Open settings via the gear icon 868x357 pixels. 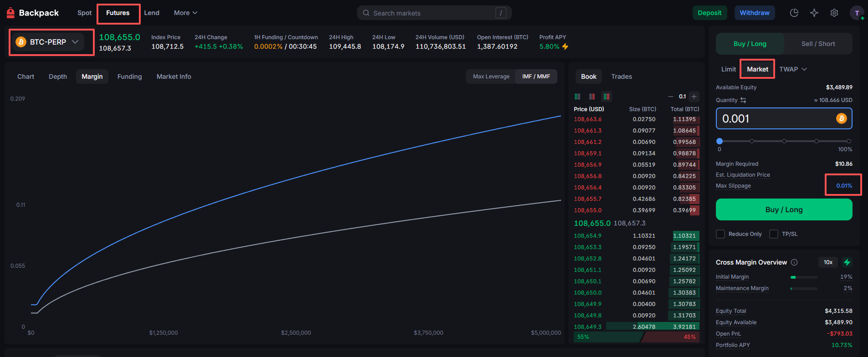click(834, 13)
